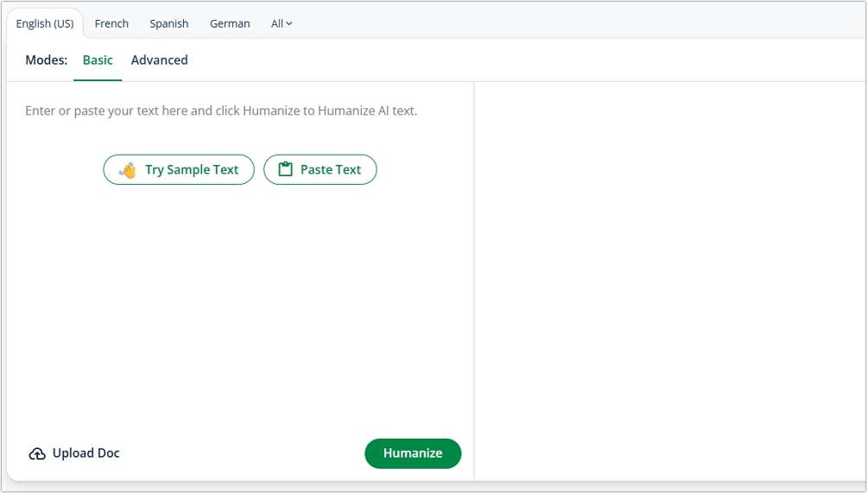Pick the German language tab
The width and height of the screenshot is (868, 494).
(230, 24)
